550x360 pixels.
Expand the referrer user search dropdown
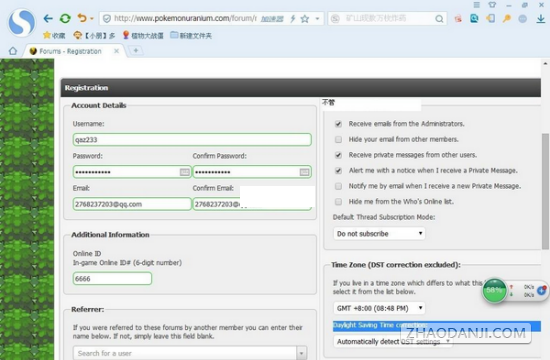point(302,353)
